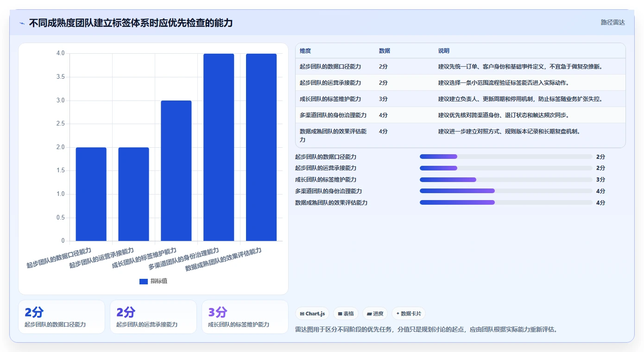Click the 起步团队的数据口径能力 progress bar
Image resolution: width=644 pixels, height=352 pixels.
click(x=506, y=157)
